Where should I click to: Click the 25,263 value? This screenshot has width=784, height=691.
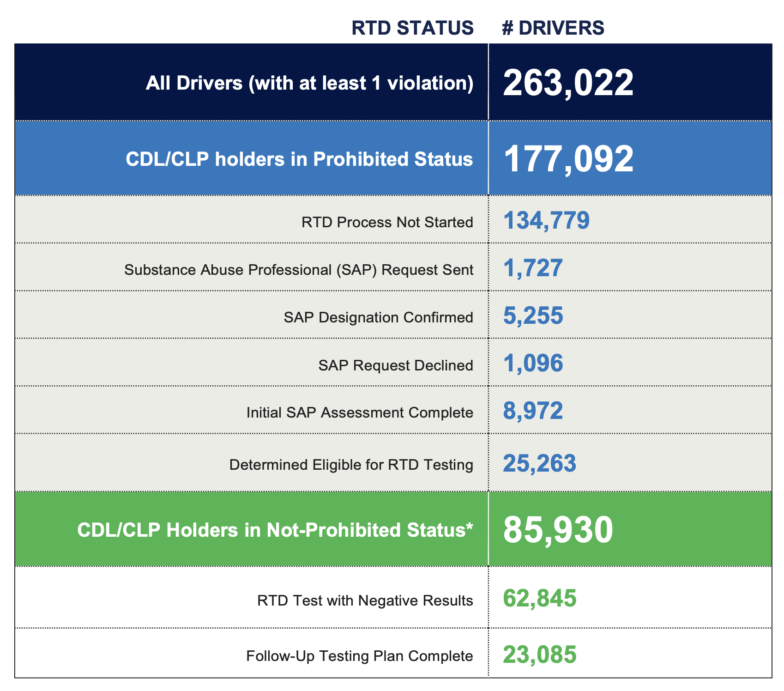539,463
